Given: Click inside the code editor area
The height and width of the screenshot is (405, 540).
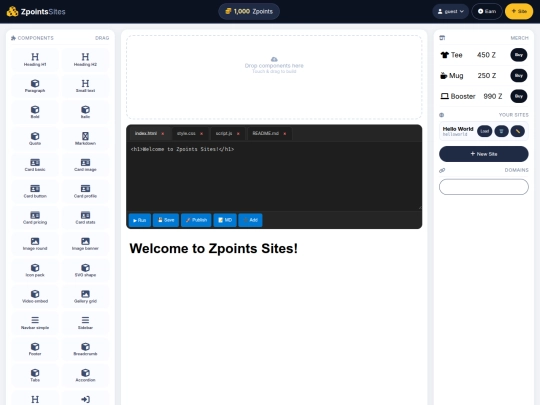Looking at the screenshot, I should tap(274, 176).
